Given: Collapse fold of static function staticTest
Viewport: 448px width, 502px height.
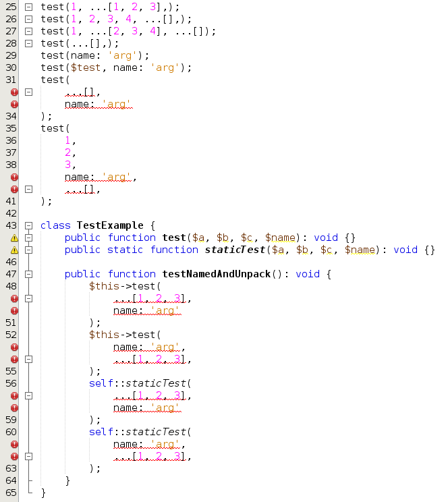Looking at the screenshot, I should click(29, 250).
